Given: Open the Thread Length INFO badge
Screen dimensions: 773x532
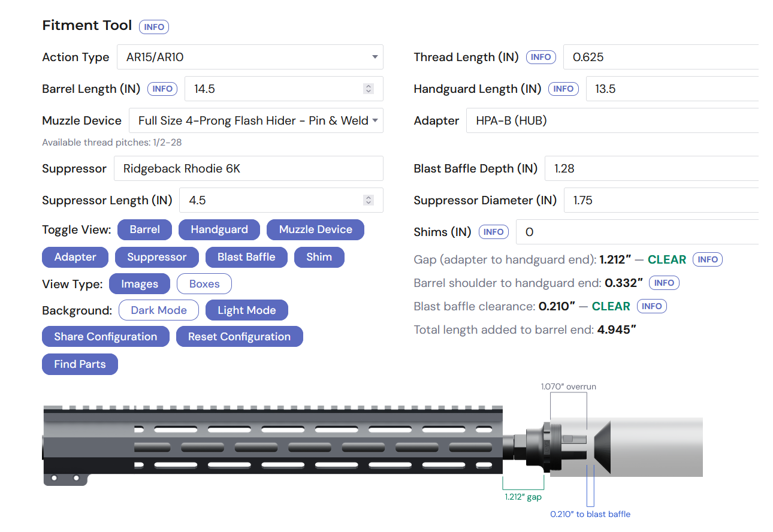Looking at the screenshot, I should pyautogui.click(x=541, y=57).
